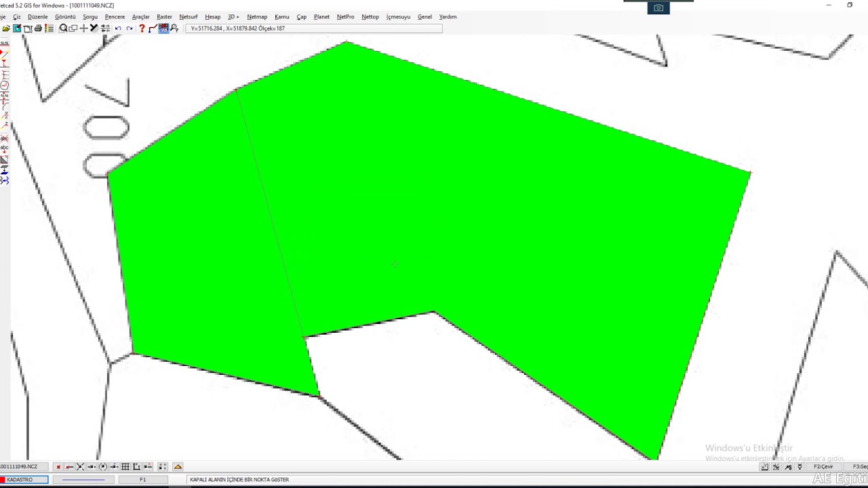Open help with the red question mark
Viewport: 868px width, 488px height.
[142, 28]
